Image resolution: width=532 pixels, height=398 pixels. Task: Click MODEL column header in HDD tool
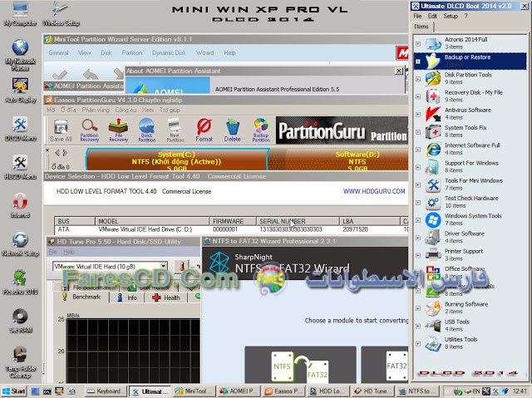click(151, 221)
